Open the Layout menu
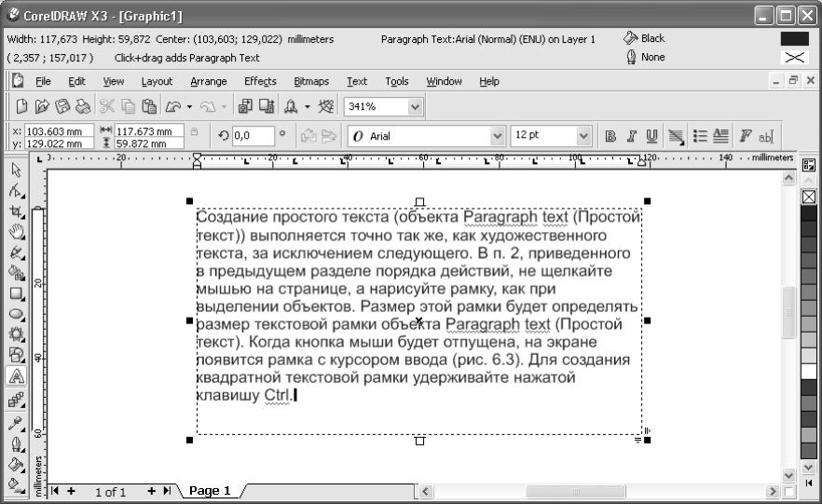 157,81
